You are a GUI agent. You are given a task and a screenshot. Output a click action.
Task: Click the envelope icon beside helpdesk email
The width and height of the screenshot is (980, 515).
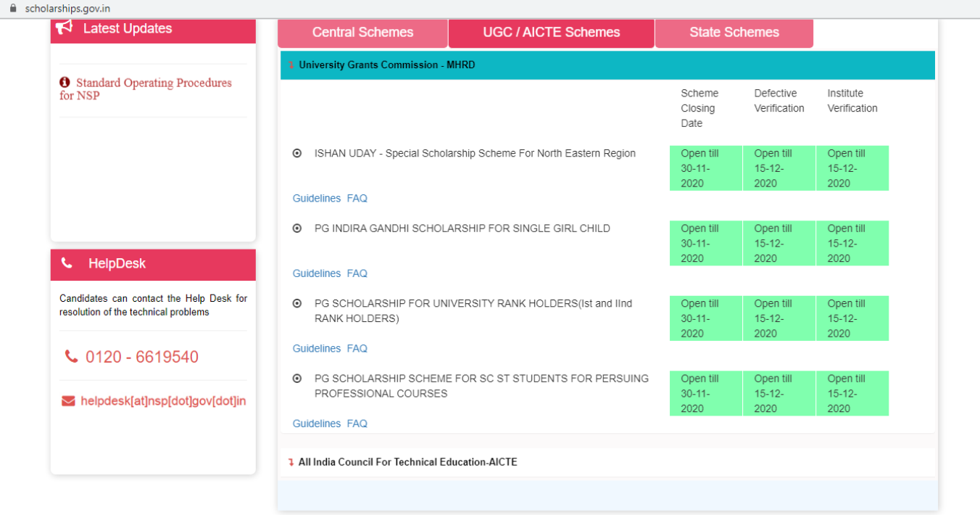point(68,401)
